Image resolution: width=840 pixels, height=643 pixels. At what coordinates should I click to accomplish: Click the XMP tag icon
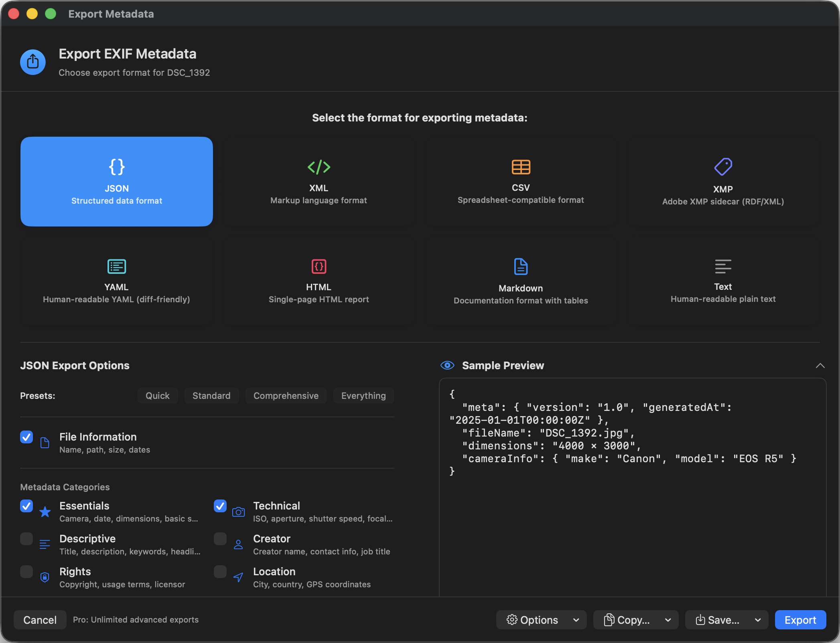[723, 167]
